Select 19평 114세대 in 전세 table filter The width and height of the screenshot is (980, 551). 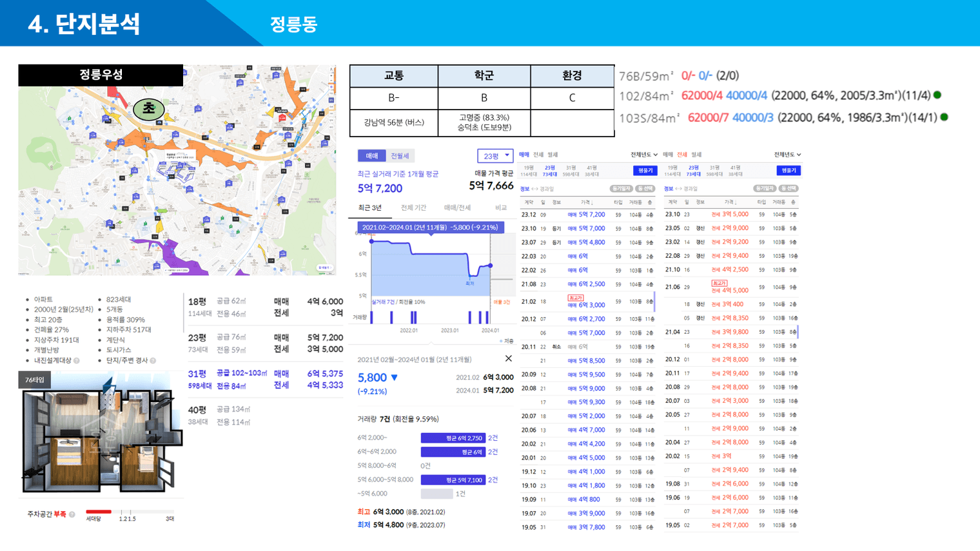(x=672, y=171)
